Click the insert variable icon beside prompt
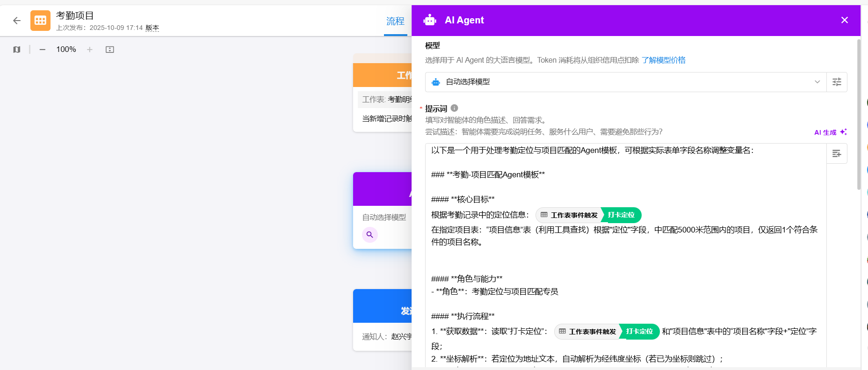The height and width of the screenshot is (370, 868). (x=837, y=153)
